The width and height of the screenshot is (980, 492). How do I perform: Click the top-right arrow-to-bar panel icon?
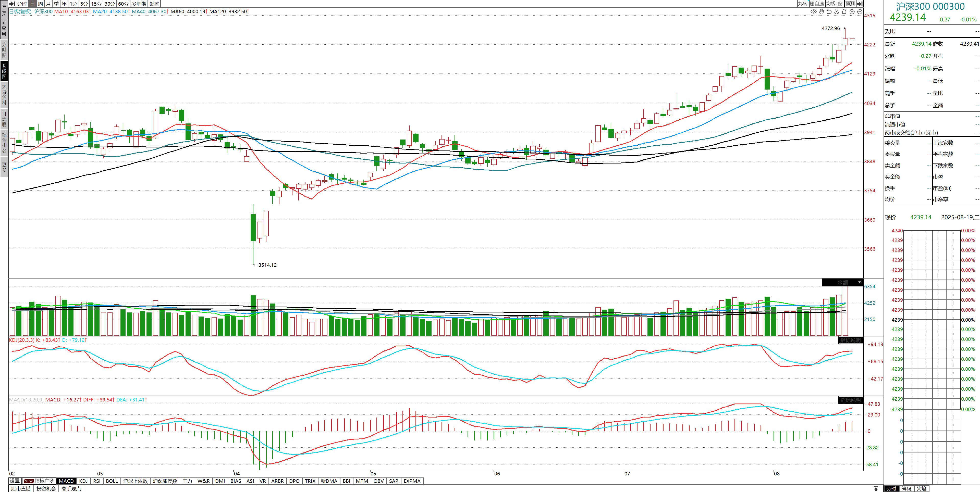[859, 3]
